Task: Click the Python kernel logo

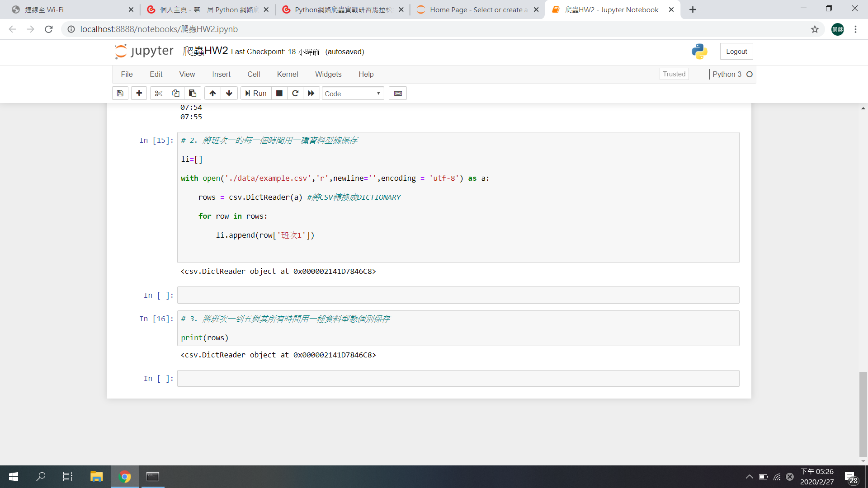Action: pyautogui.click(x=699, y=52)
